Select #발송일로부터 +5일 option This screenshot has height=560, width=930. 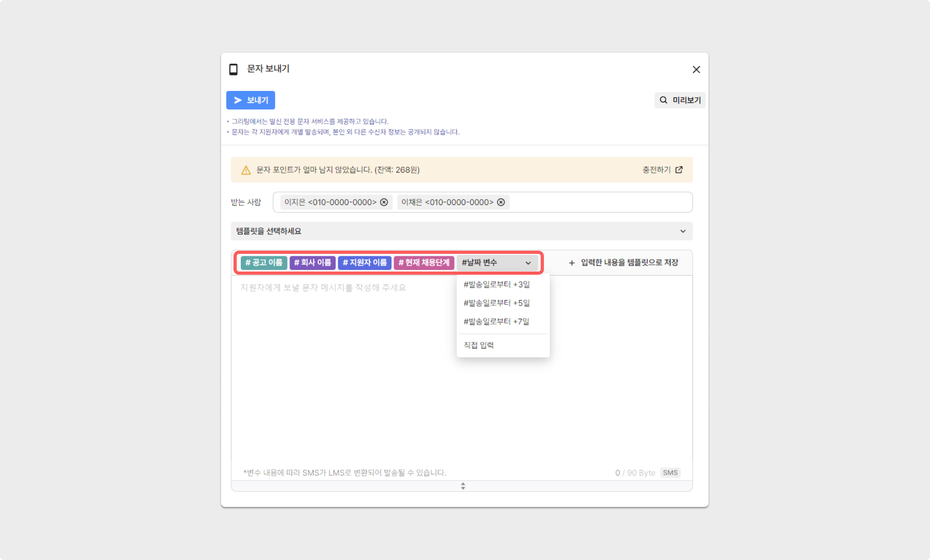point(496,303)
